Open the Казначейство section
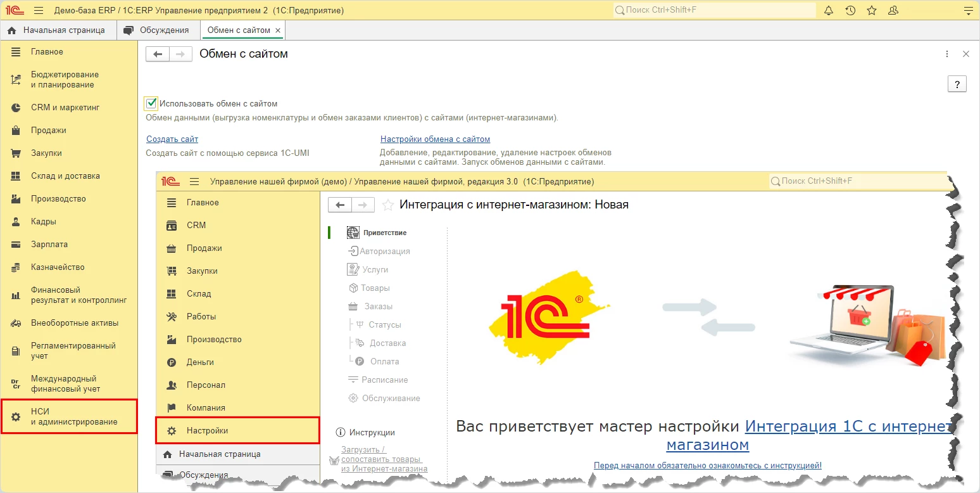 click(69, 267)
